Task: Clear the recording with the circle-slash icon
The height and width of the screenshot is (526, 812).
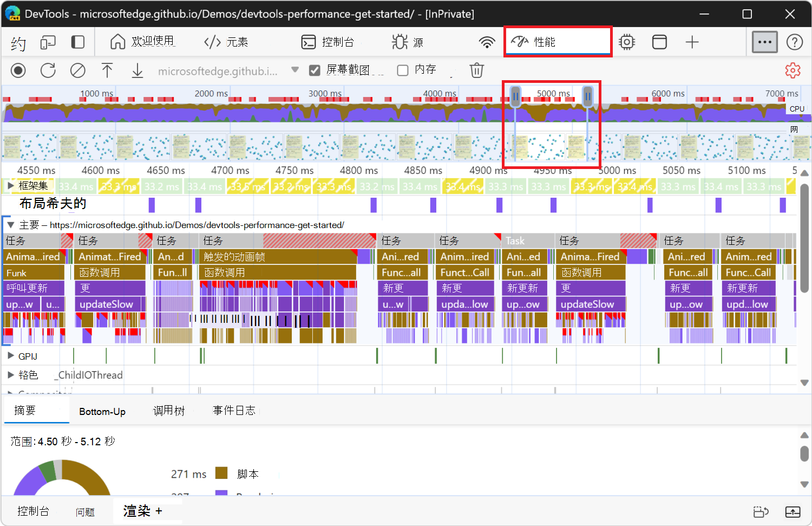Action: (x=78, y=70)
